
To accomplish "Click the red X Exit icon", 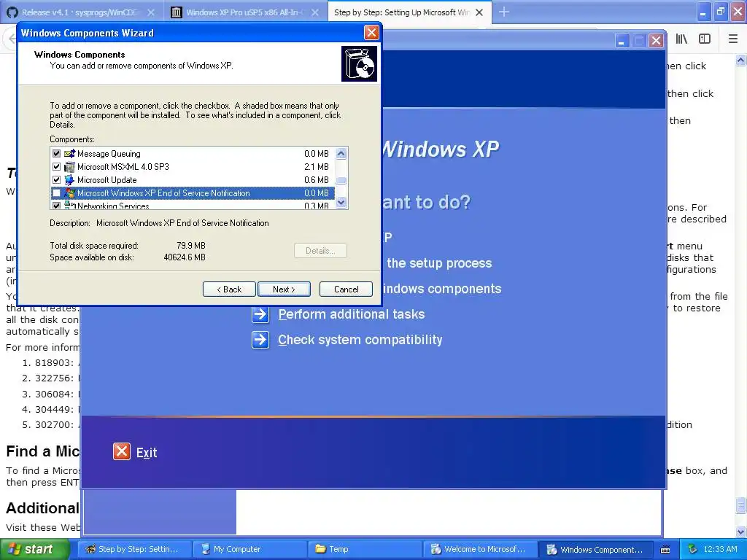I will pos(122,451).
